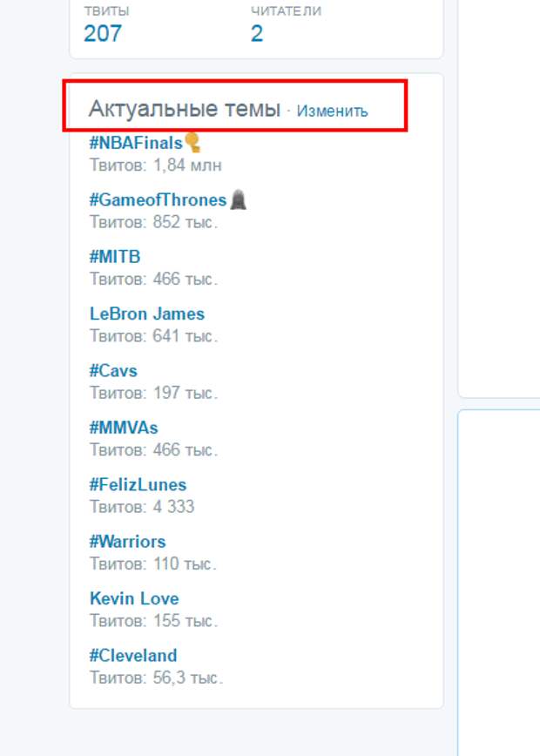
Task: Open the tweets count 207
Action: point(102,34)
